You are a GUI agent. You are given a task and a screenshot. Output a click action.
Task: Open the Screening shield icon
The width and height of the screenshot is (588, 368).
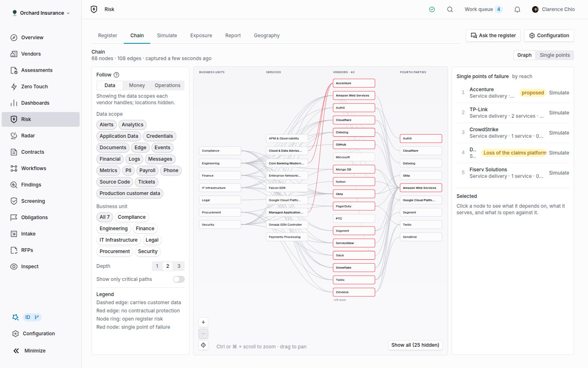(x=14, y=201)
